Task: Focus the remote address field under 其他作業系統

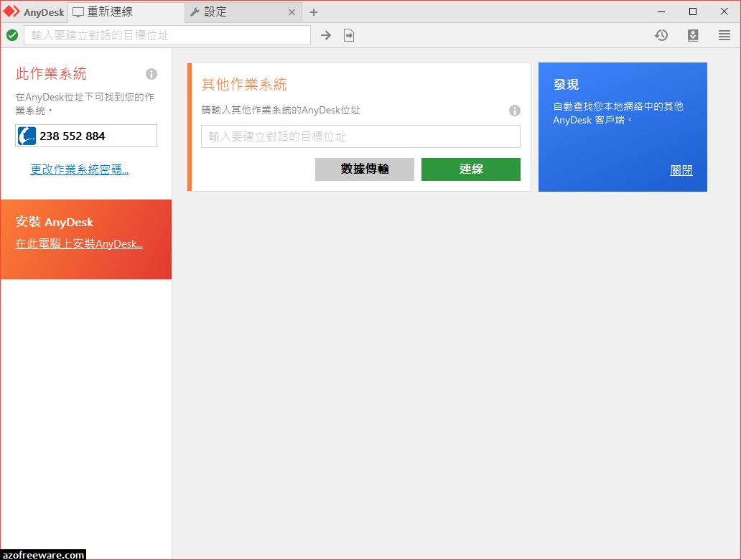Action: [360, 136]
